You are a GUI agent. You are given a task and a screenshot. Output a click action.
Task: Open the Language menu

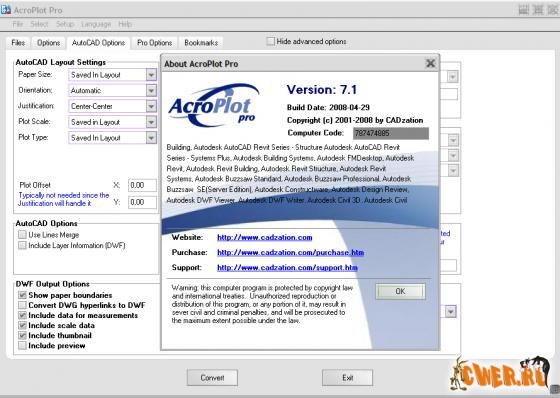96,24
